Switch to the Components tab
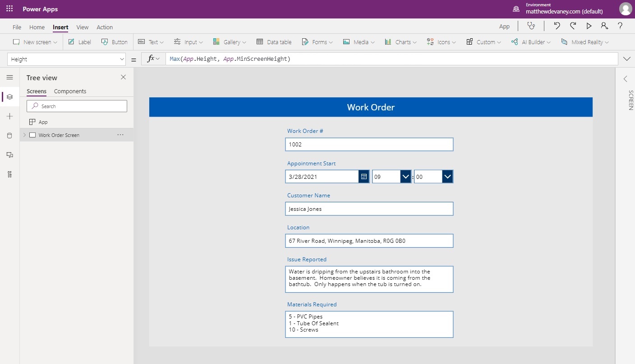 click(x=70, y=91)
